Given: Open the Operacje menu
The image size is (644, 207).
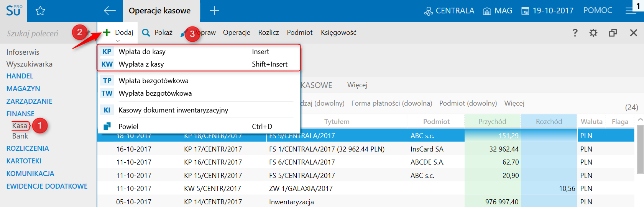Looking at the screenshot, I should [237, 33].
